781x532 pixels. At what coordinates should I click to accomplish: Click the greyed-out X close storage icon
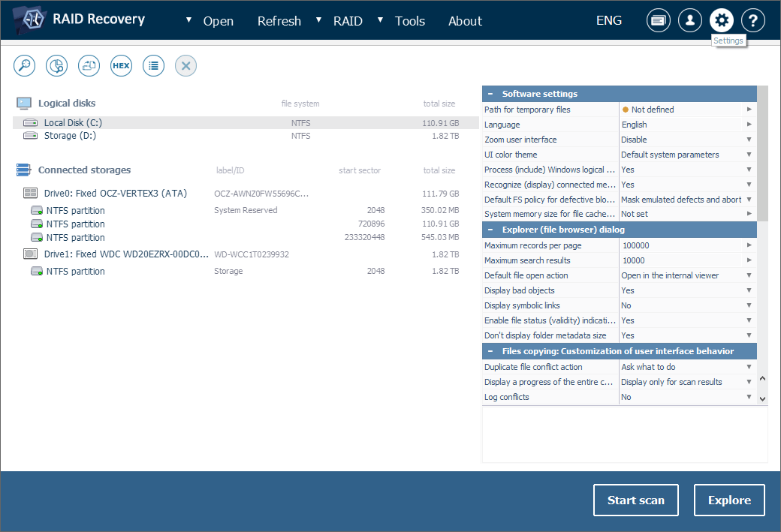point(185,66)
